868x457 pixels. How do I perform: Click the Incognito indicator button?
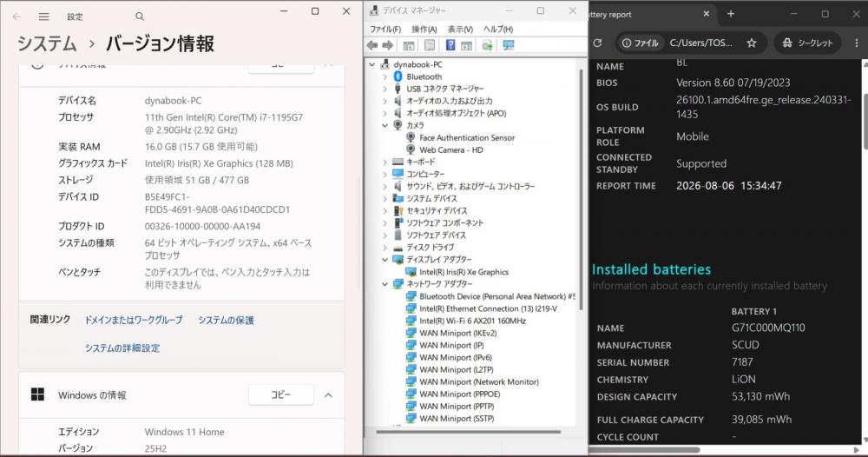(807, 43)
